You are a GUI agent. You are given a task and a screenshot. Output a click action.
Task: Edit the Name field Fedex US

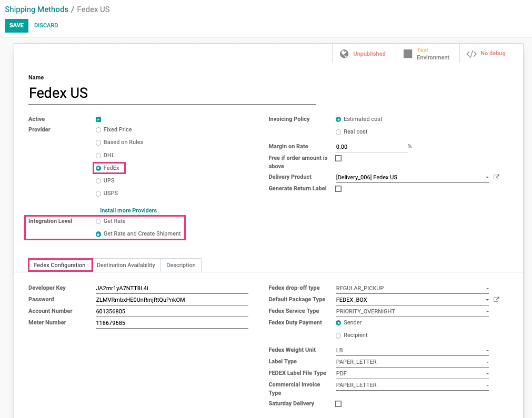click(173, 93)
